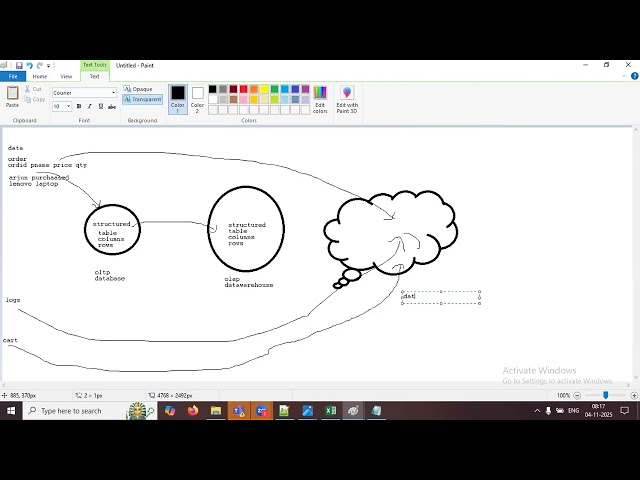Click the Help question mark icon
640x480 pixels.
coord(635,76)
